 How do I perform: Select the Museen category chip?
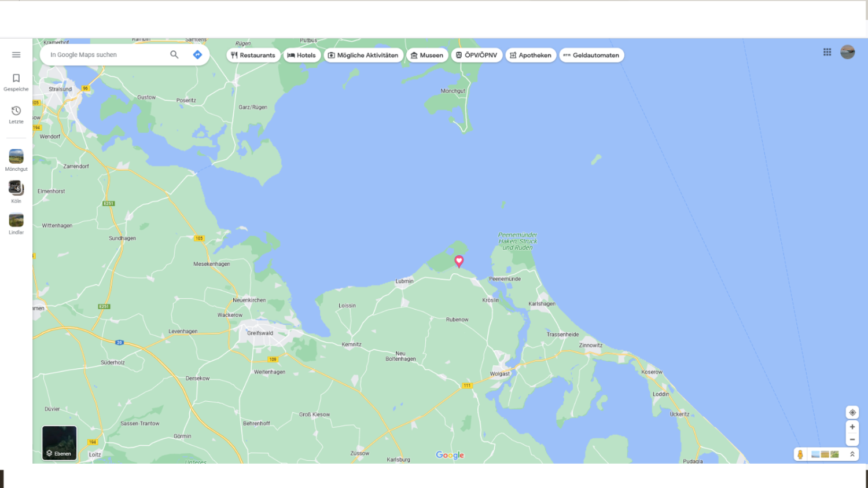pyautogui.click(x=426, y=56)
